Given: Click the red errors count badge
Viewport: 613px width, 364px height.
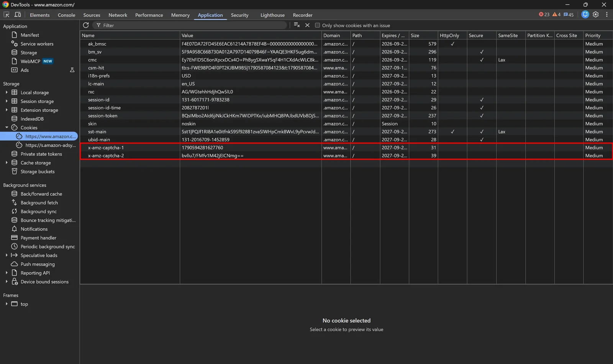Looking at the screenshot, I should pos(544,15).
